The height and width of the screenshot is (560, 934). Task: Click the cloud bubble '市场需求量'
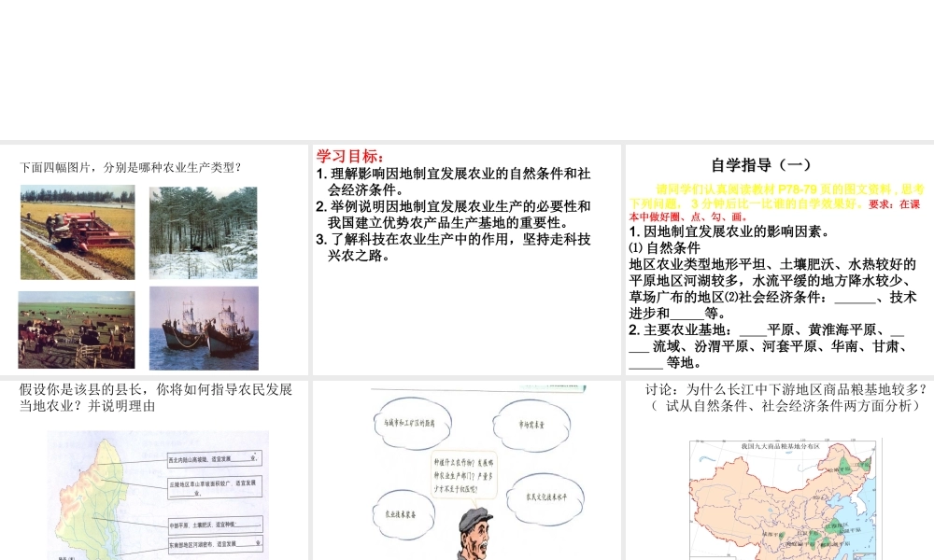(531, 425)
